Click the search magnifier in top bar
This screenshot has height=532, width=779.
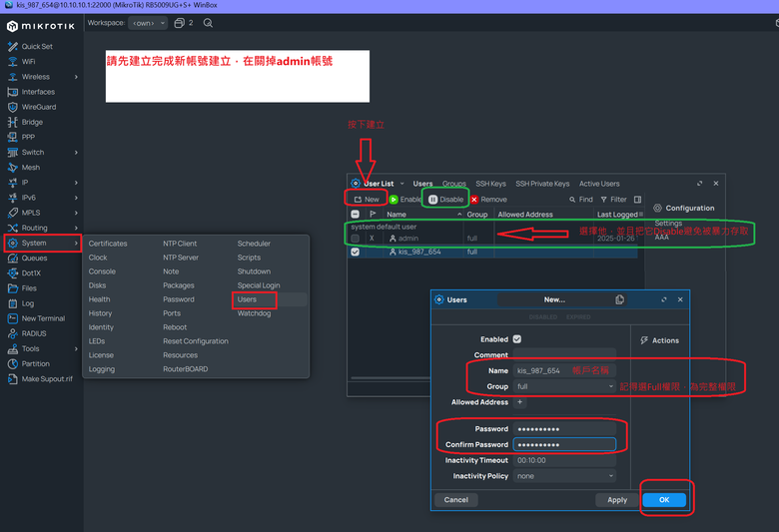(208, 23)
